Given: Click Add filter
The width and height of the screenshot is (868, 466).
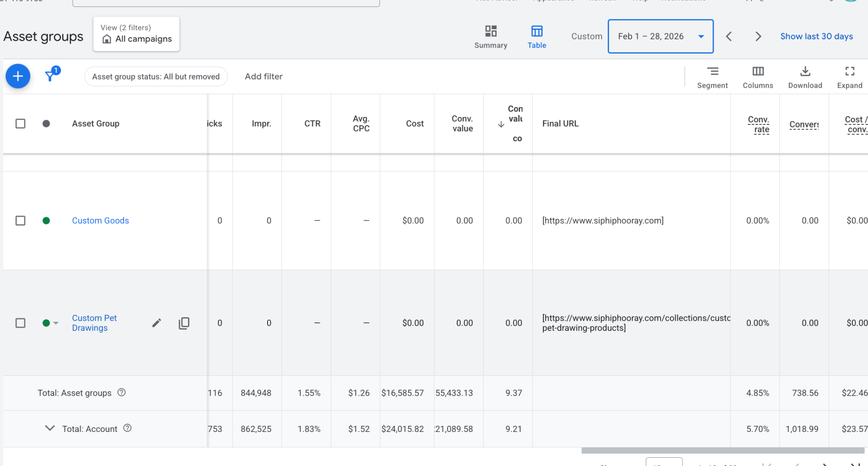Looking at the screenshot, I should [x=264, y=76].
